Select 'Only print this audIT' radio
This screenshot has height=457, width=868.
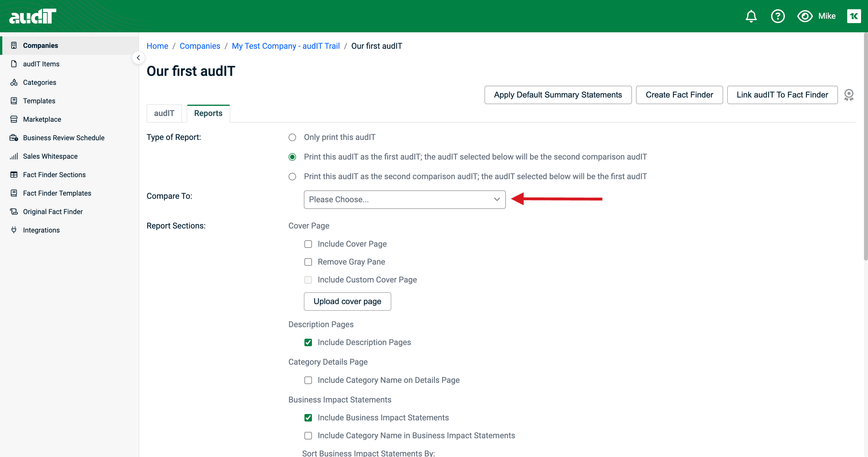point(292,137)
